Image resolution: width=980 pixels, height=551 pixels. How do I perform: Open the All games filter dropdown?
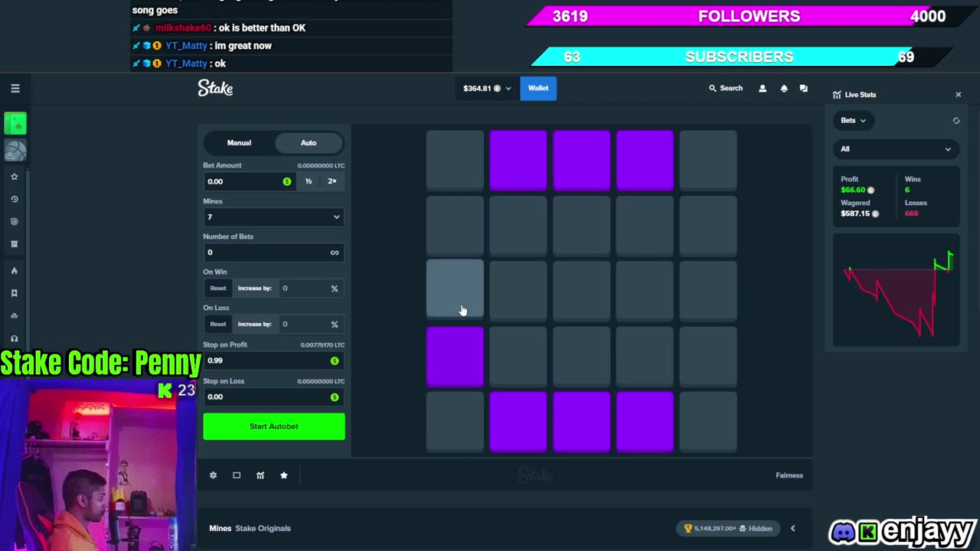(896, 149)
